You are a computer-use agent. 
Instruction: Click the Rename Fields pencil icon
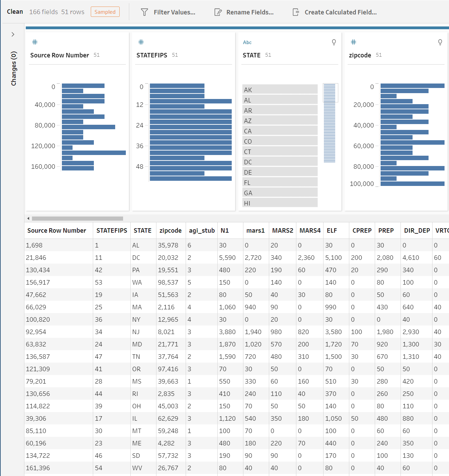coord(218,12)
